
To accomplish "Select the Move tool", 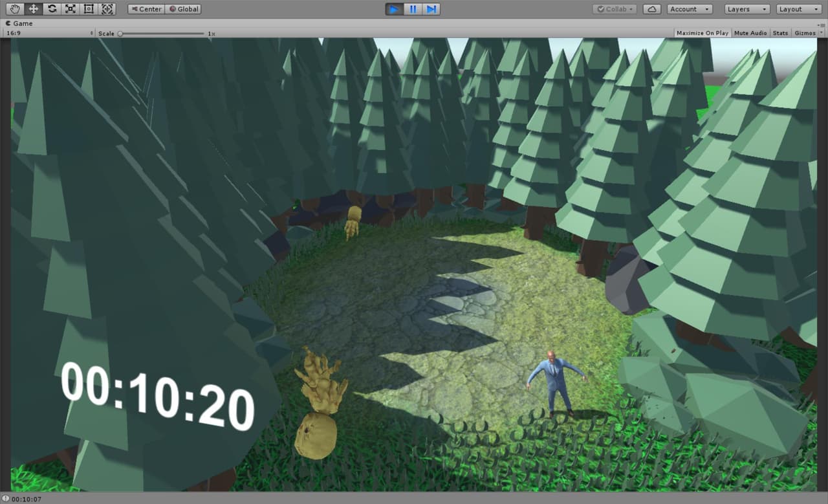I will [34, 9].
